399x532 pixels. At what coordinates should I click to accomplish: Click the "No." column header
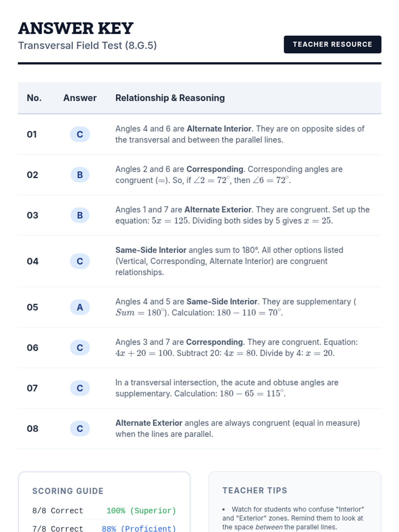(x=34, y=98)
